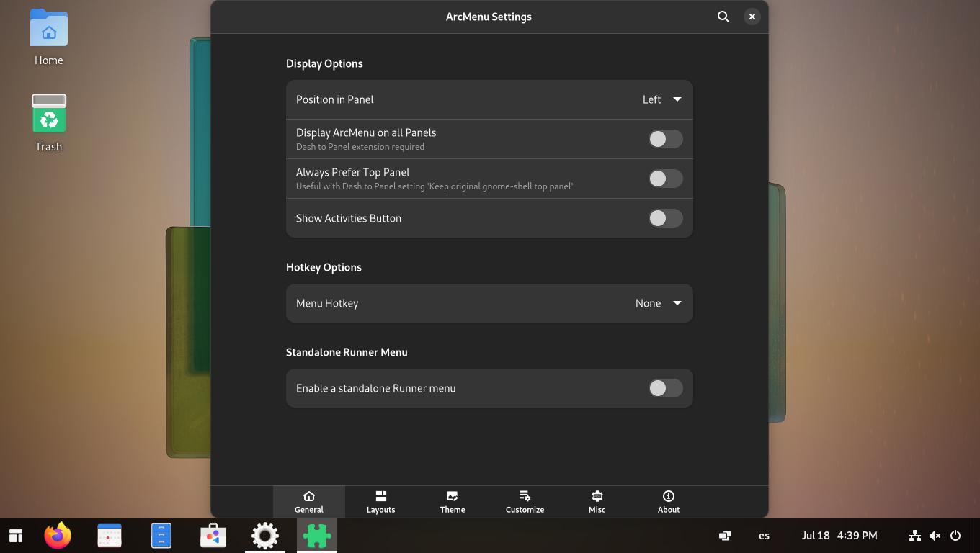Open the power menu icon

click(955, 536)
